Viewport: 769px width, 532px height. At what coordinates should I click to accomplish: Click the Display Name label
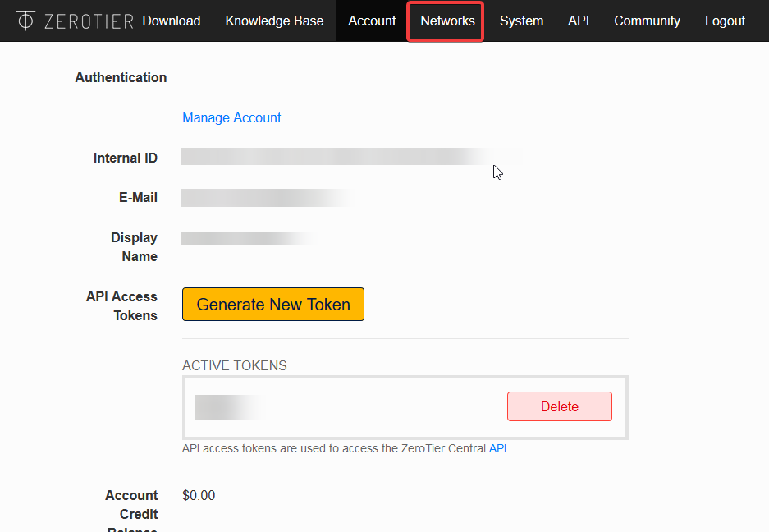[134, 247]
